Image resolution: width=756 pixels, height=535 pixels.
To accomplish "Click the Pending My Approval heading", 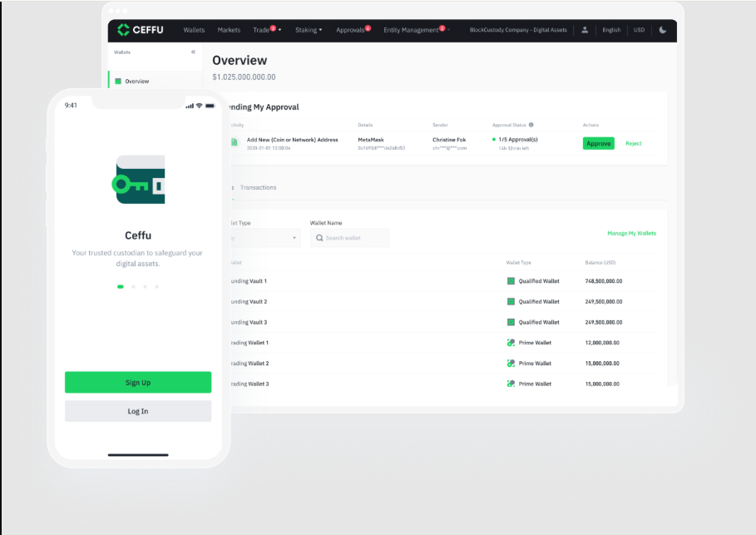I will click(263, 107).
